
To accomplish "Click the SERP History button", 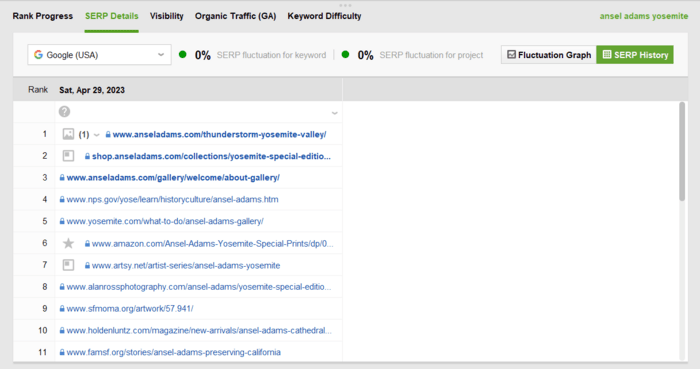I will click(x=635, y=55).
